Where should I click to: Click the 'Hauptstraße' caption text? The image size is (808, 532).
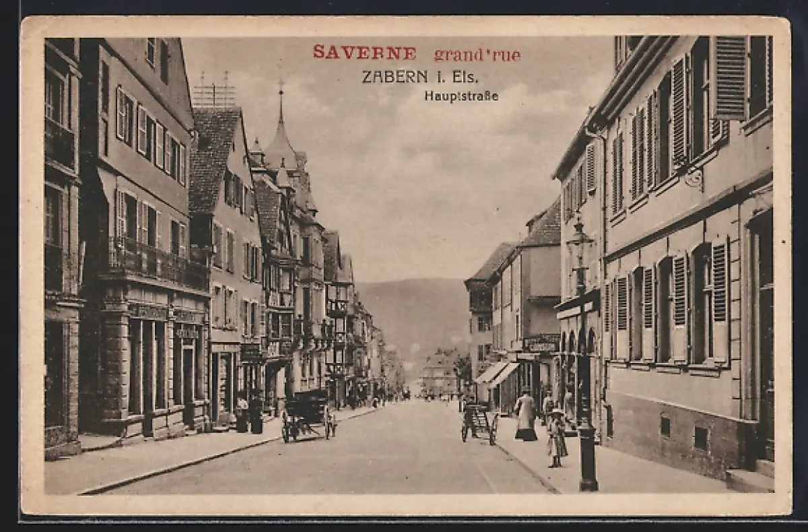(461, 96)
